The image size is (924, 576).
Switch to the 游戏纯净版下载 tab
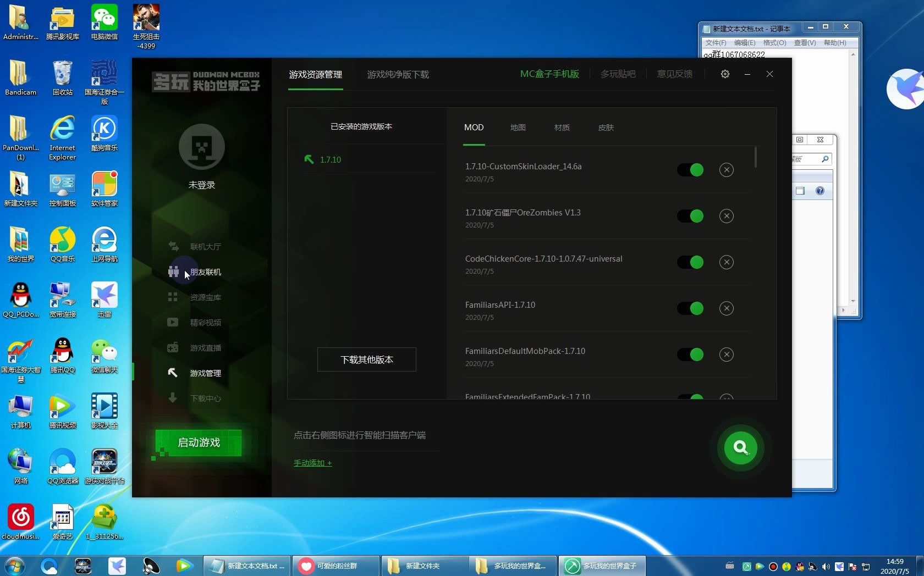(398, 75)
